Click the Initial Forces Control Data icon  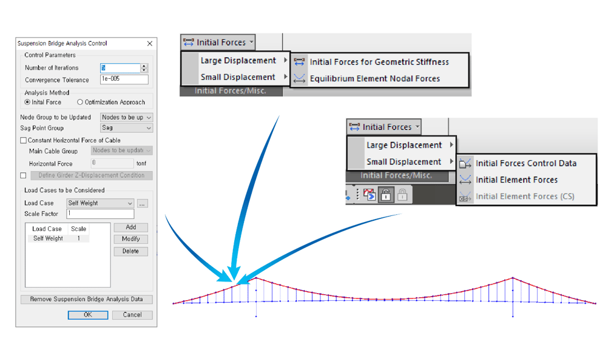pos(465,163)
